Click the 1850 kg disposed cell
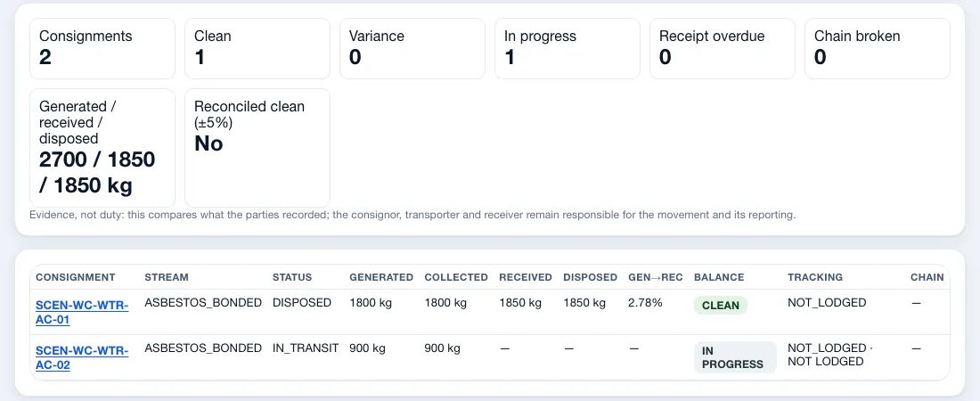Viewport: 980px width, 401px height. coord(584,303)
